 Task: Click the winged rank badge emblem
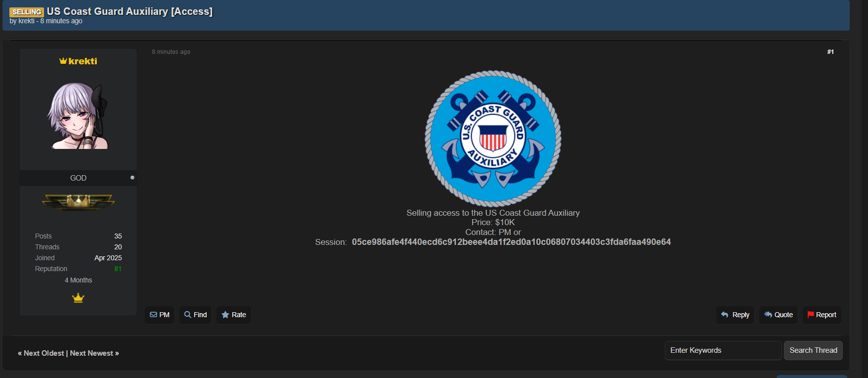78,202
